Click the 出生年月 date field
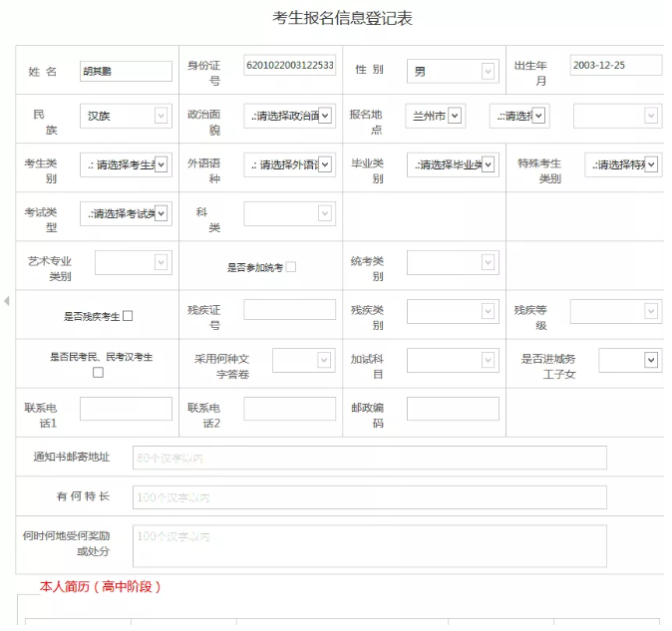Viewport: 672px width, 631px height. [615, 65]
